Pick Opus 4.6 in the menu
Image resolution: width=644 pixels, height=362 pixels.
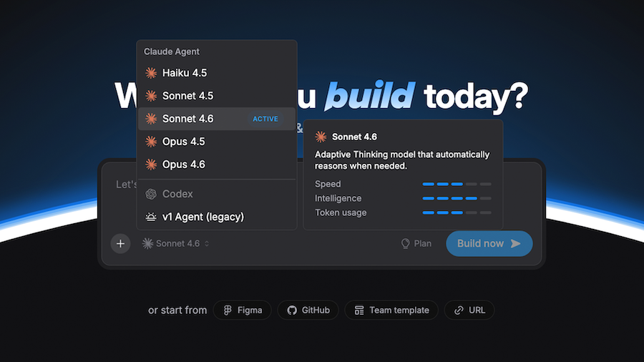point(183,165)
